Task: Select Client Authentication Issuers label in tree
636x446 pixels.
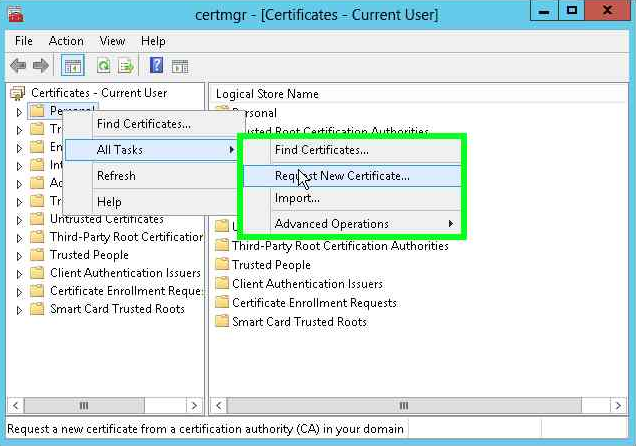Action: (125, 273)
